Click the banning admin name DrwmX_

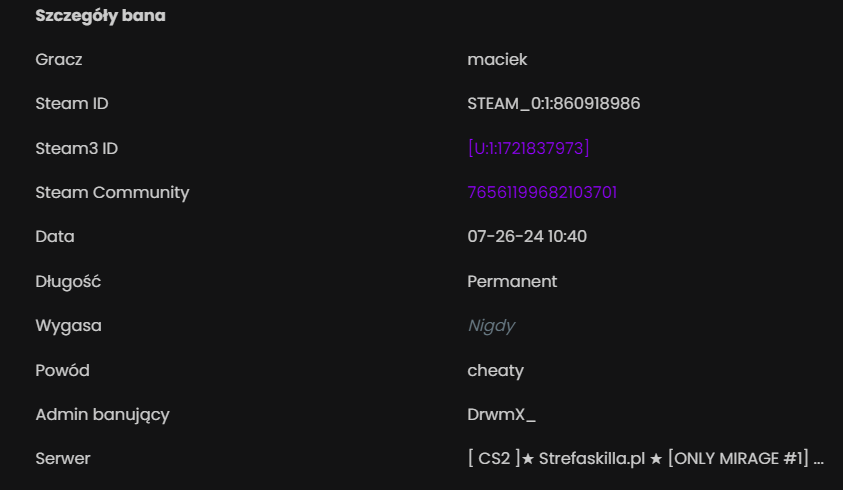[x=501, y=414]
